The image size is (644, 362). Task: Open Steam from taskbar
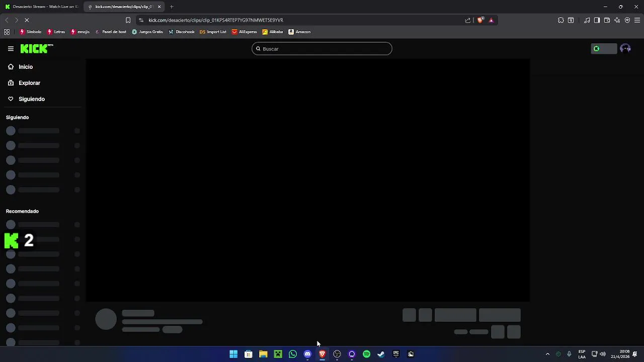[x=381, y=354]
